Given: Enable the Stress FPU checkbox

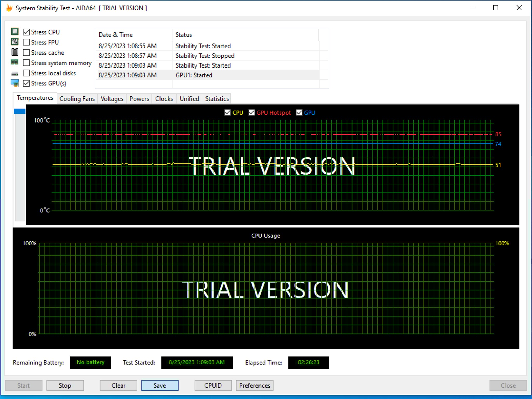Looking at the screenshot, I should tap(26, 42).
